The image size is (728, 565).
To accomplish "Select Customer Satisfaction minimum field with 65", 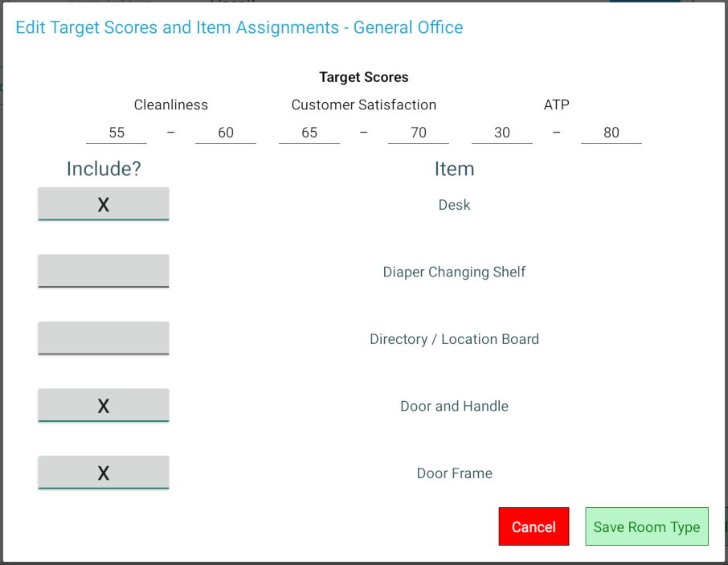I will [x=309, y=133].
